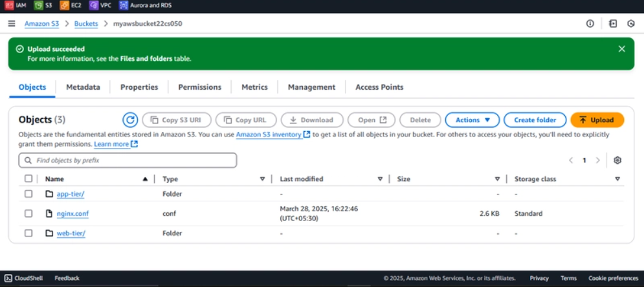Open the Actions dropdown
This screenshot has height=287, width=644.
click(x=472, y=120)
